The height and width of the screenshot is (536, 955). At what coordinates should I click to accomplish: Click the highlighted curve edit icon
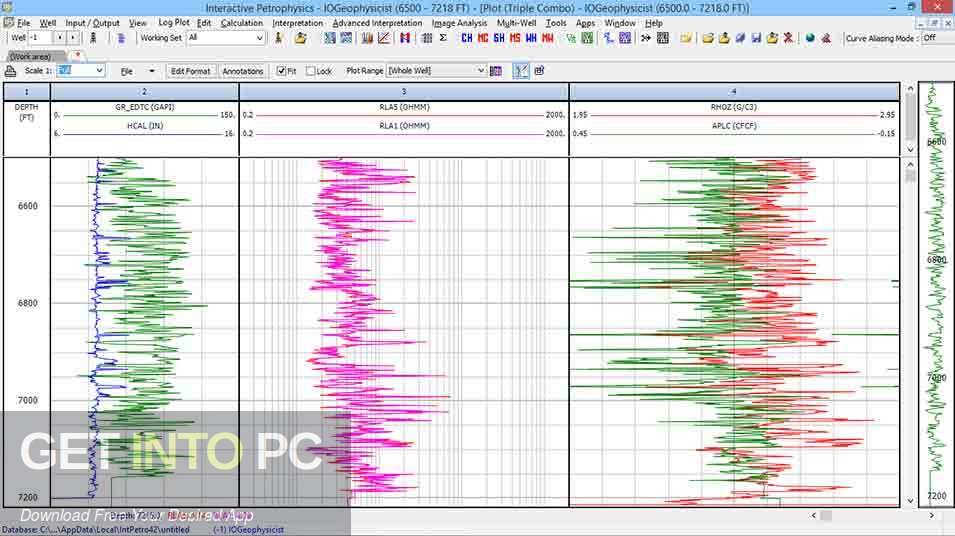coord(521,71)
